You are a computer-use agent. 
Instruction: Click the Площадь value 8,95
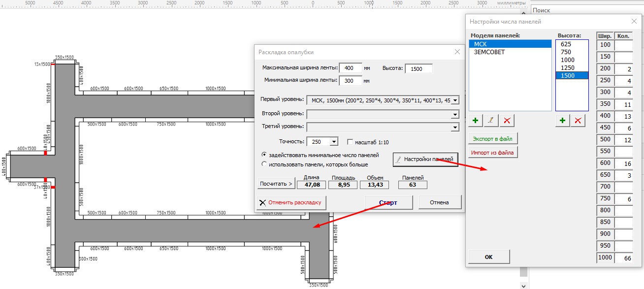point(343,185)
